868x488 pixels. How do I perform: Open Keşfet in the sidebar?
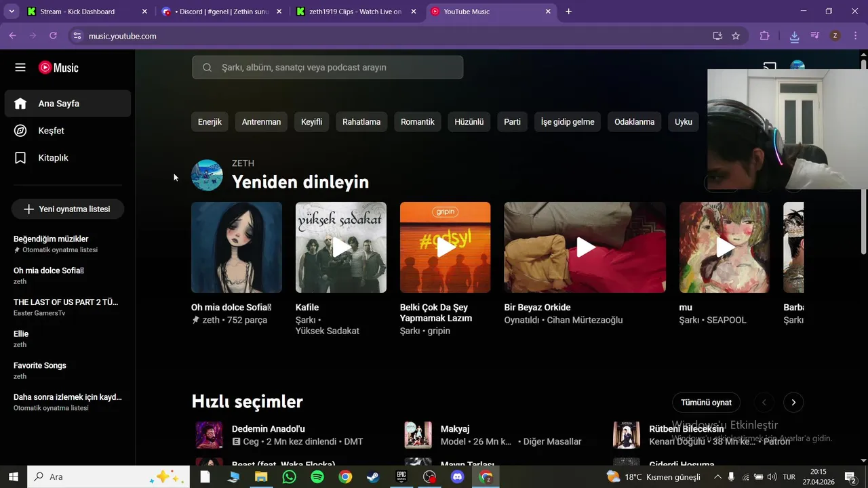click(x=68, y=131)
